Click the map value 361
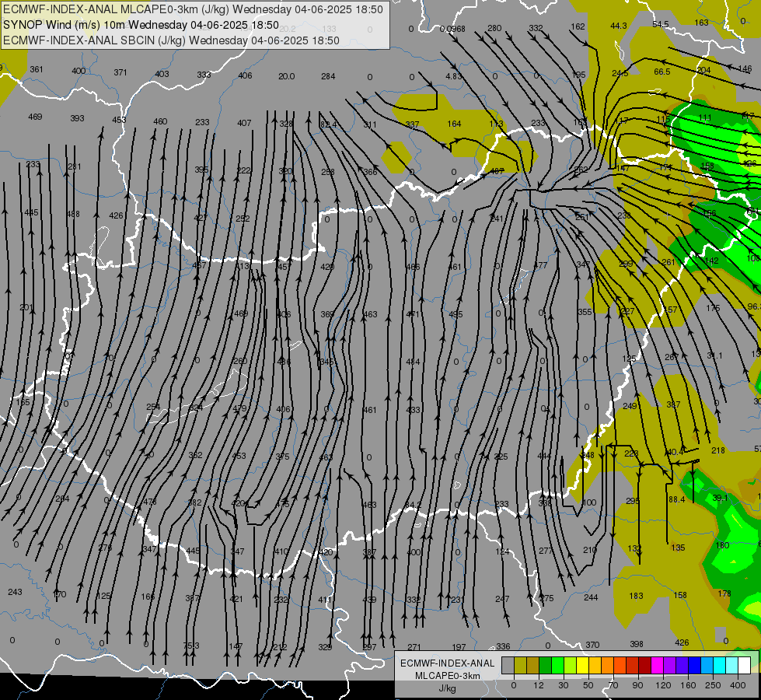The image size is (761, 700). (37, 69)
